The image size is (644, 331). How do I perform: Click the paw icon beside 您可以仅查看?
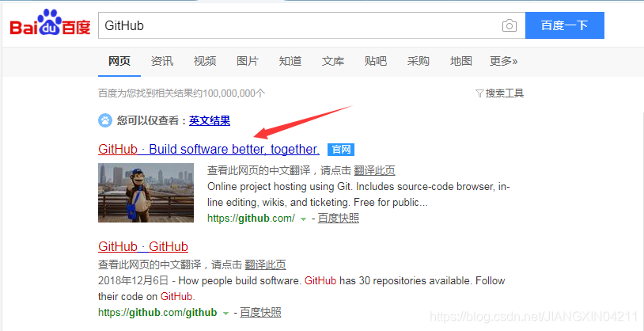point(105,121)
